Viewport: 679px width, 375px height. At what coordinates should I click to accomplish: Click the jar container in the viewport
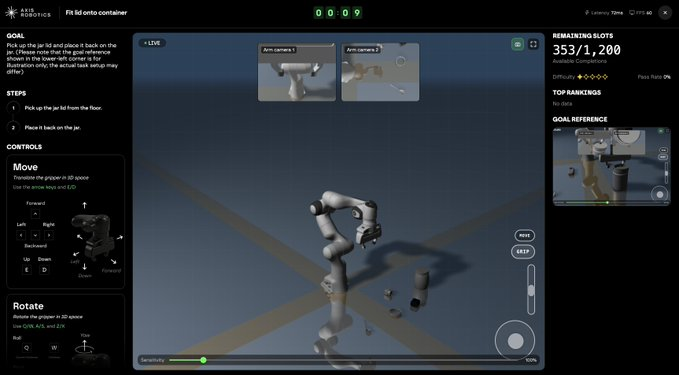pyautogui.click(x=421, y=278)
